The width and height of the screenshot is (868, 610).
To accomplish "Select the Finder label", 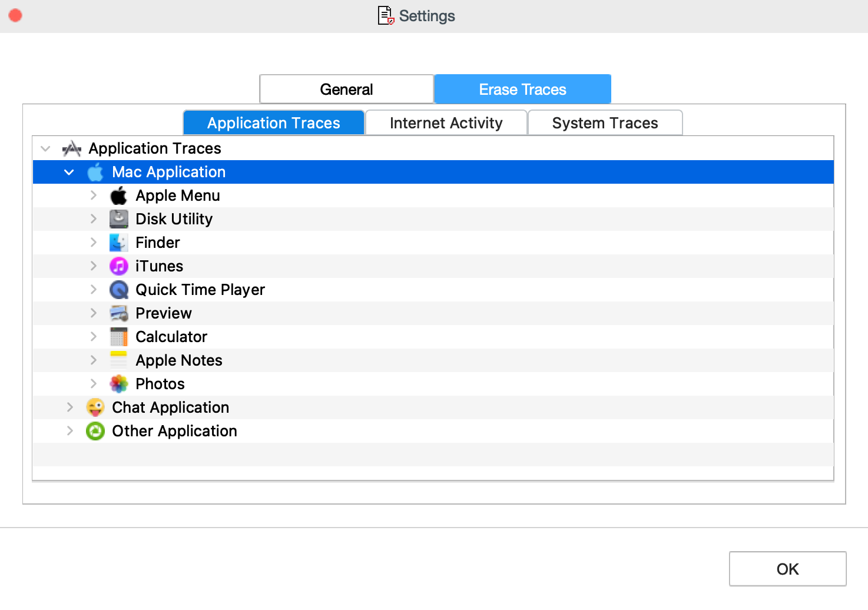I will click(x=158, y=243).
